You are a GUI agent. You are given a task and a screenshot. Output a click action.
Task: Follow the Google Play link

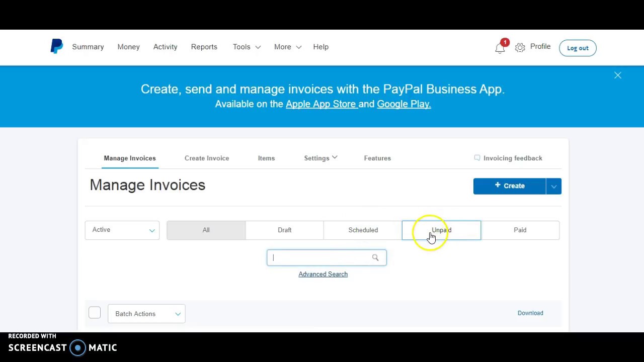(404, 104)
